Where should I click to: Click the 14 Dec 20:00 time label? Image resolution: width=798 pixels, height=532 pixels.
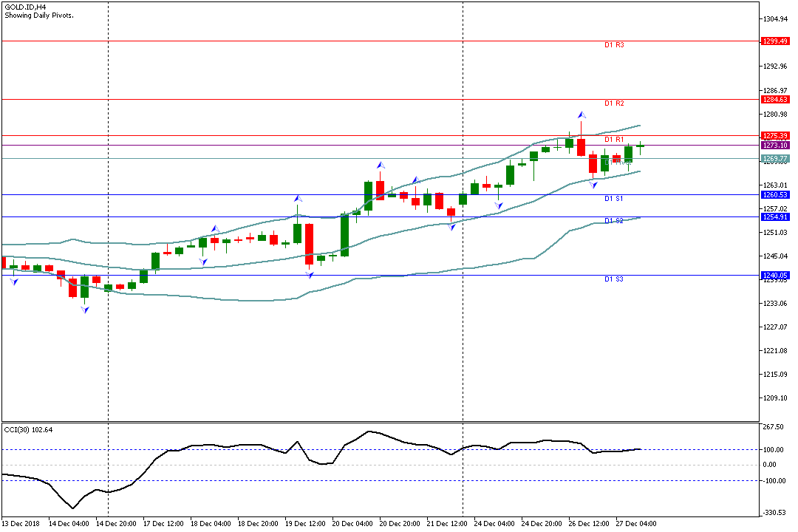point(116,524)
